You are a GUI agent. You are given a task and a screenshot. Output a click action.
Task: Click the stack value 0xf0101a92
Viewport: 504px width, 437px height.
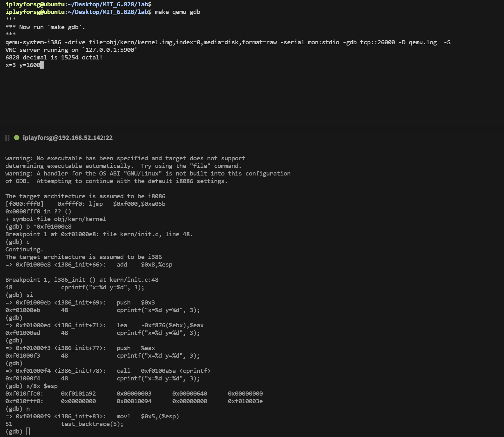(x=78, y=394)
